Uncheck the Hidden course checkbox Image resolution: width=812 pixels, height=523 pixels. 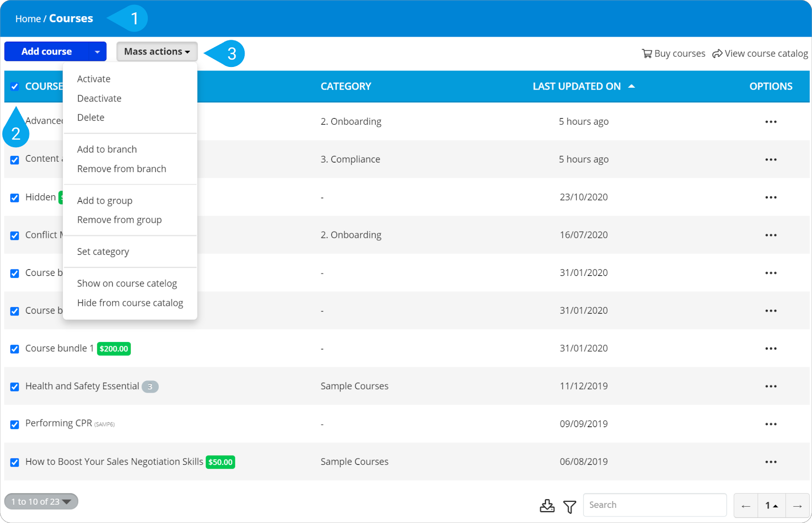(x=15, y=198)
